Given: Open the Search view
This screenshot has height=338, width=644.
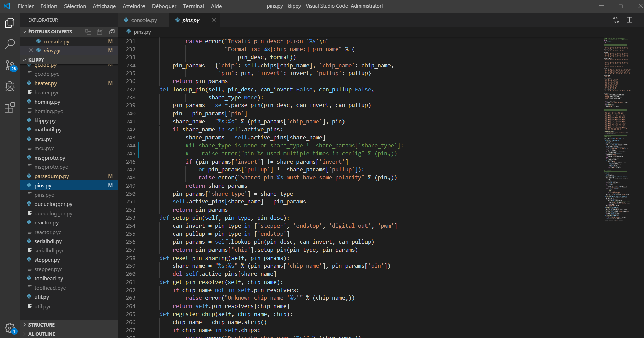Looking at the screenshot, I should pyautogui.click(x=9, y=44).
